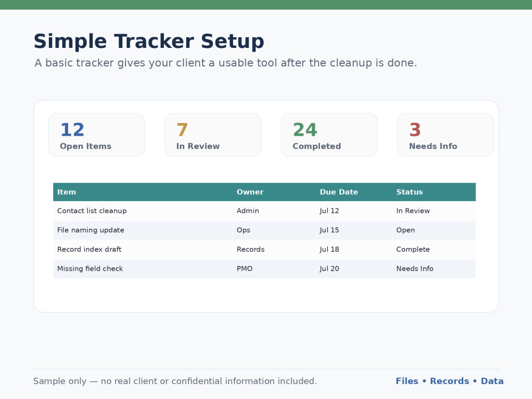532x399 pixels.
Task: Select the subtitle about a basic tracker
Action: (226, 63)
